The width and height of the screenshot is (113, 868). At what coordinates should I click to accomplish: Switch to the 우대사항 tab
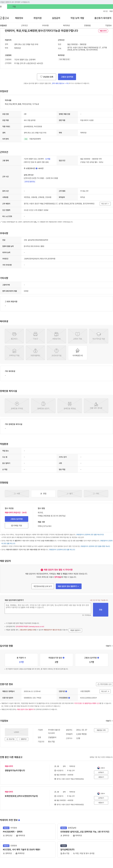(45, 26)
